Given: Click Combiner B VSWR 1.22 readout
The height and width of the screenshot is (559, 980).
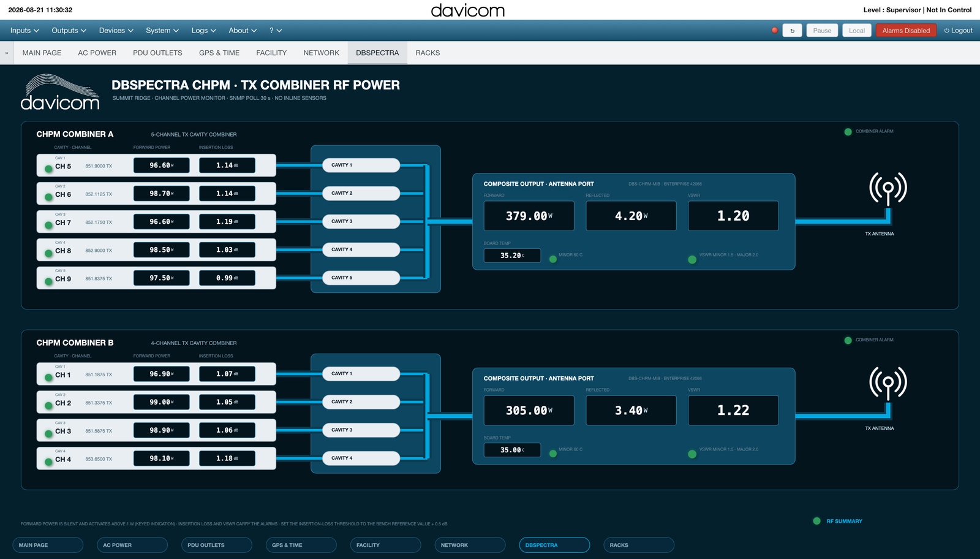Looking at the screenshot, I should pyautogui.click(x=733, y=411).
